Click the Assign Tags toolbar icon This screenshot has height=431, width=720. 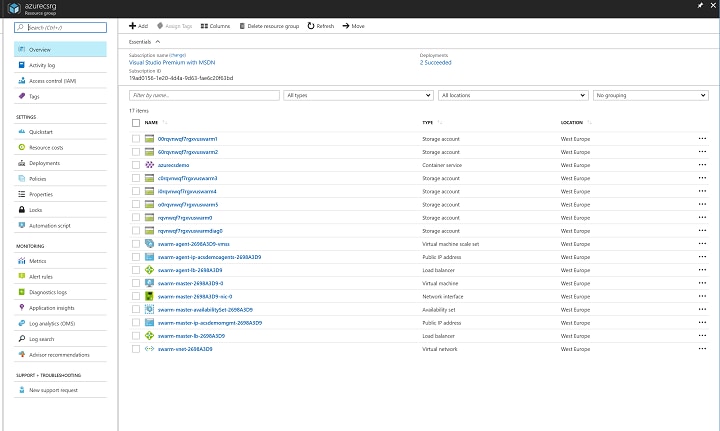coord(160,26)
